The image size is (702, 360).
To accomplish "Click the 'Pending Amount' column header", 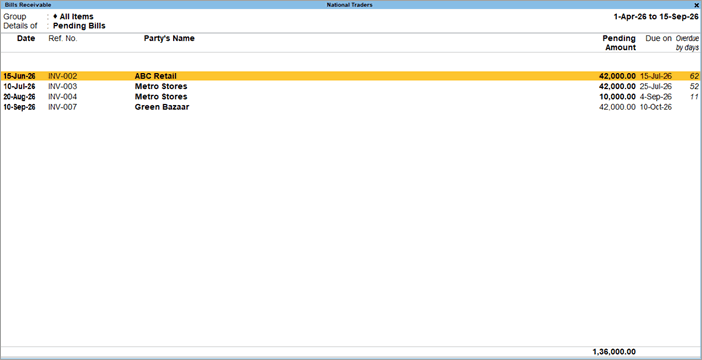I will coord(620,43).
